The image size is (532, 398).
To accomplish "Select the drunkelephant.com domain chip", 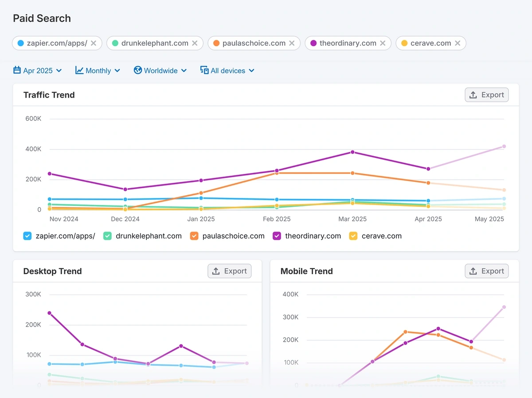I will point(155,43).
